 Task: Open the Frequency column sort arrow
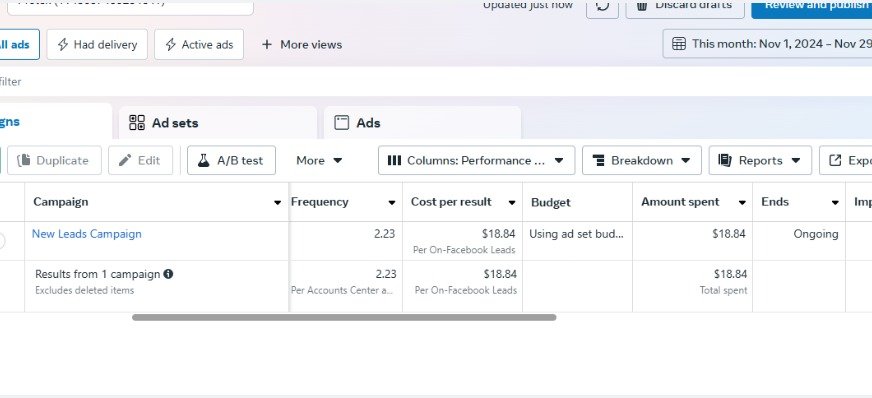click(x=392, y=202)
